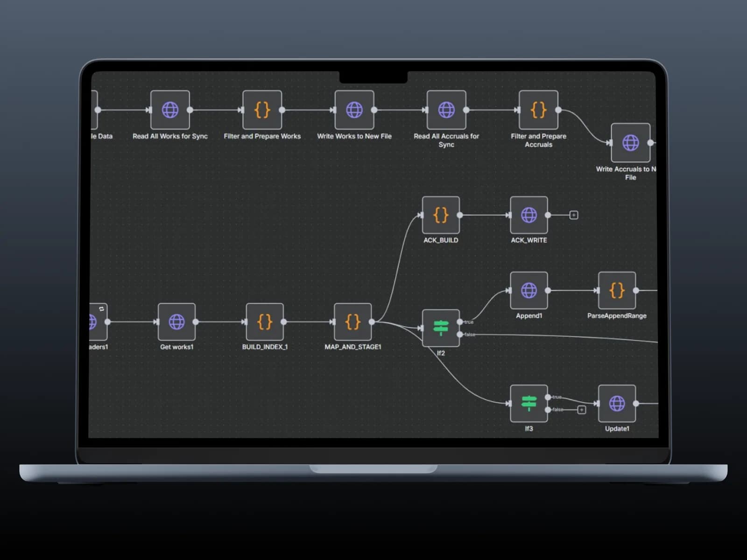747x560 pixels.
Task: Select the ACK_BUILD code node
Action: 441,215
